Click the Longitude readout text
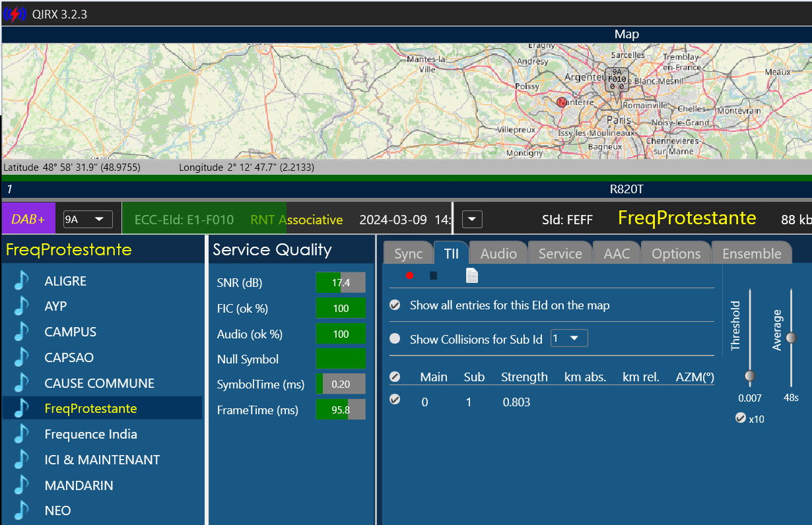Viewport: 812px width, 525px height. click(x=247, y=168)
